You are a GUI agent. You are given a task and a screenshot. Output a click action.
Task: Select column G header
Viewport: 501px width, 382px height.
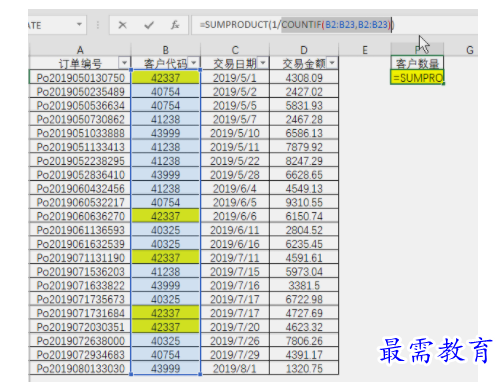pos(470,50)
